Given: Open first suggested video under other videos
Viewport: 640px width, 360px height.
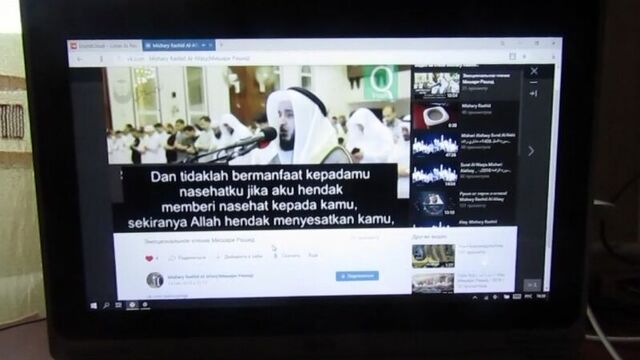Looking at the screenshot, I should [433, 256].
